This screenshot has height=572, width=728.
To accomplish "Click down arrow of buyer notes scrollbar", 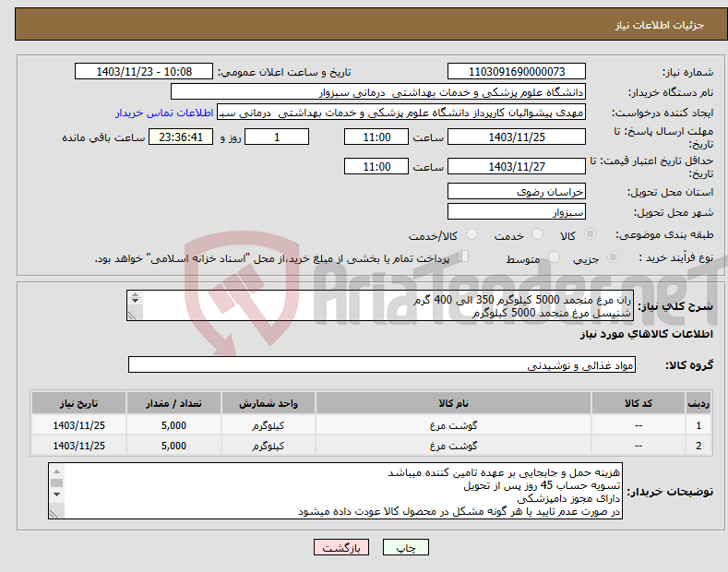I will [x=56, y=495].
